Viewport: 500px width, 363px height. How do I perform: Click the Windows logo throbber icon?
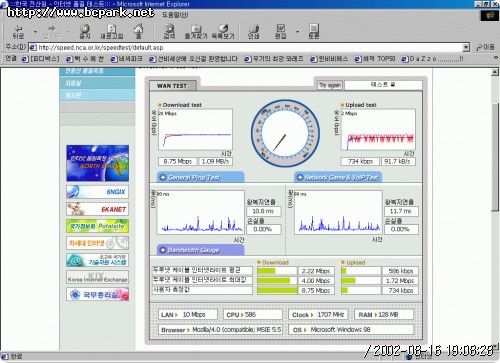coord(490,15)
